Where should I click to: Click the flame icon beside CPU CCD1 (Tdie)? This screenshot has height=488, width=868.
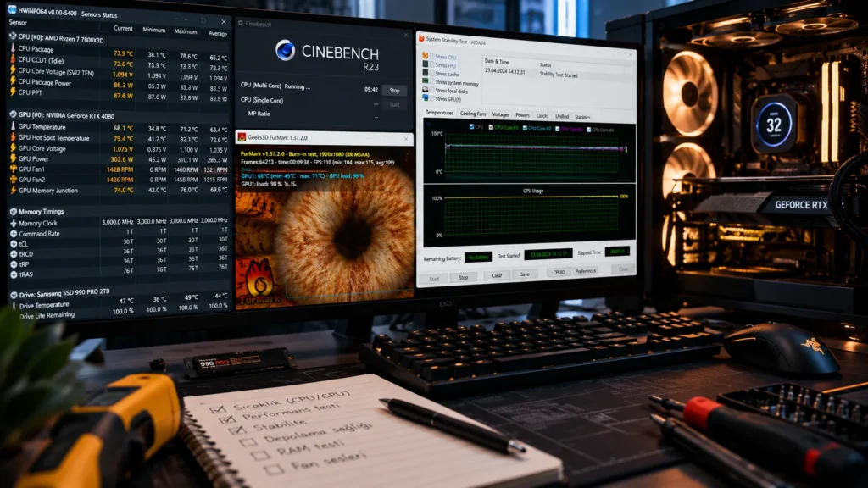[x=12, y=59]
